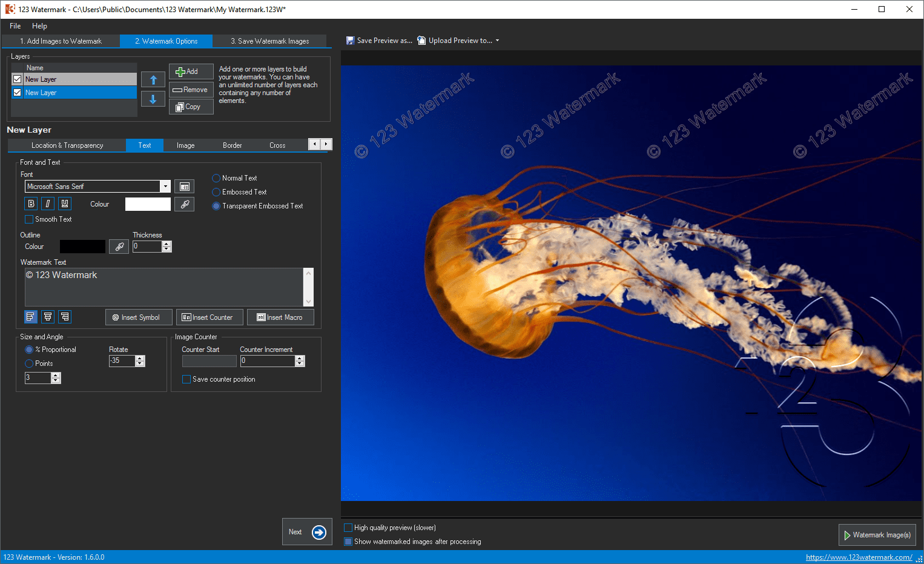Screen dimensions: 924x564
Task: Toggle visibility checkbox of first New Layer
Action: pyautogui.click(x=18, y=79)
